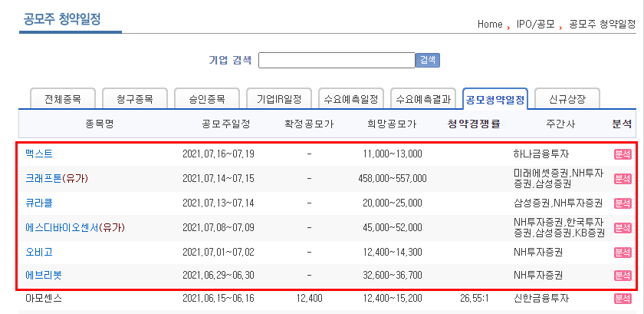The width and height of the screenshot is (644, 314).
Task: Select date 2021.06.29~06.30 for 에브리봇
Action: pos(218,276)
